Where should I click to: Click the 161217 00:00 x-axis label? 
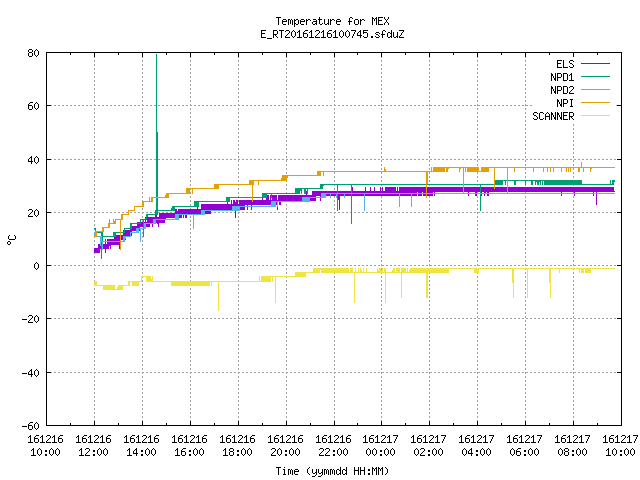point(381,446)
